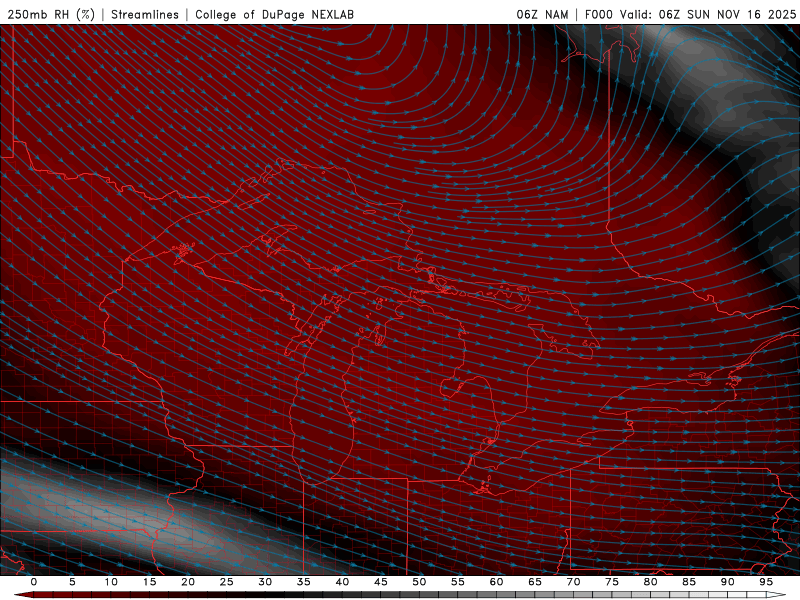
Task: Click the '50' label on the color scale
Action: click(419, 582)
